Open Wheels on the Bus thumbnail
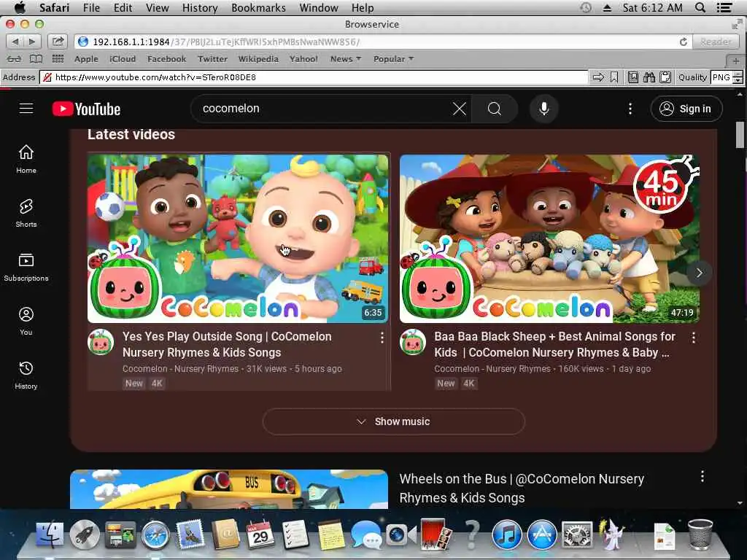This screenshot has height=560, width=747. coord(229,489)
